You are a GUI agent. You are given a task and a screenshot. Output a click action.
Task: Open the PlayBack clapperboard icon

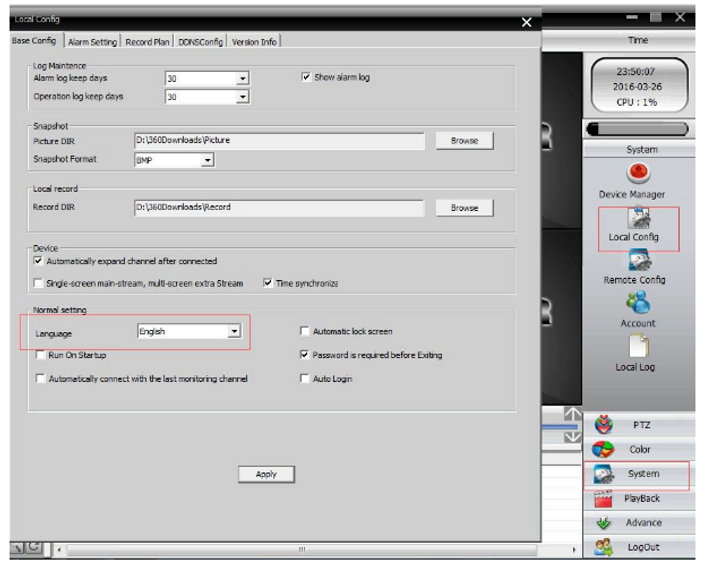pos(603,499)
